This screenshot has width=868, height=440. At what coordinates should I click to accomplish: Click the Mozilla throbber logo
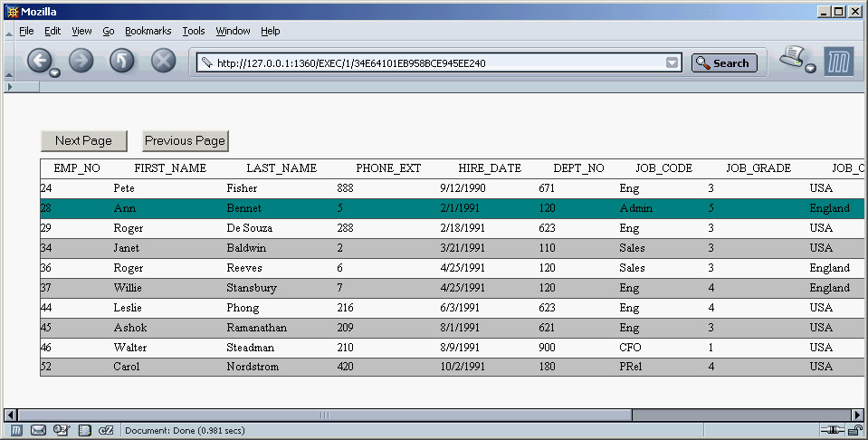[x=839, y=62]
